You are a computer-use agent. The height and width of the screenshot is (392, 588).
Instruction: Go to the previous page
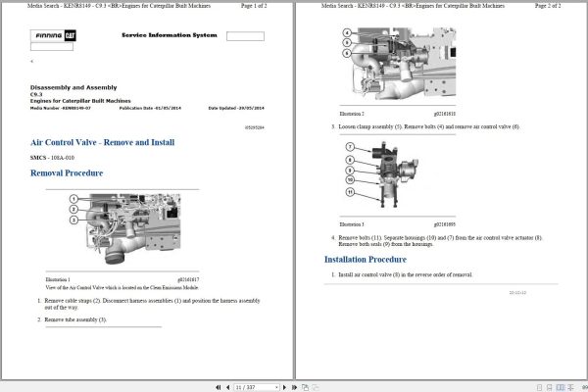click(x=228, y=387)
